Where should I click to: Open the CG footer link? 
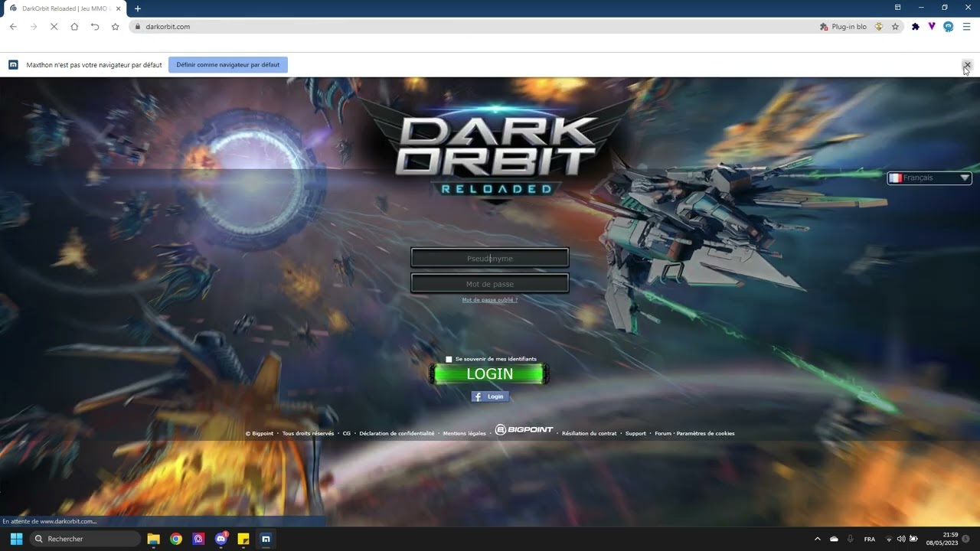(347, 433)
